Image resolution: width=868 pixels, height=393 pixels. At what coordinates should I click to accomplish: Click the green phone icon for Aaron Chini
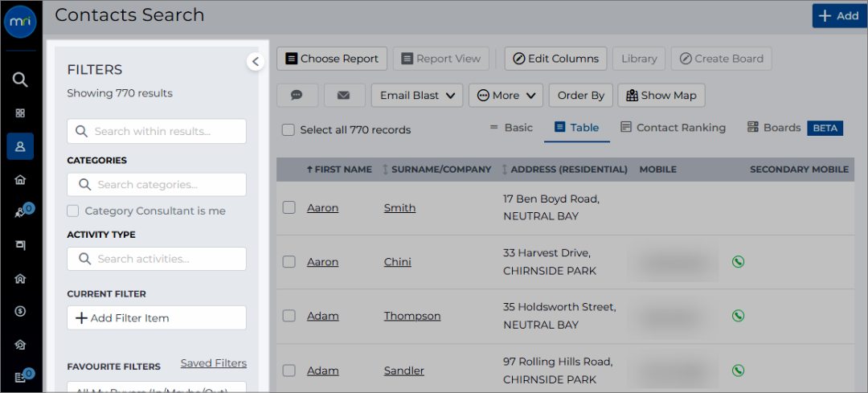tap(738, 261)
